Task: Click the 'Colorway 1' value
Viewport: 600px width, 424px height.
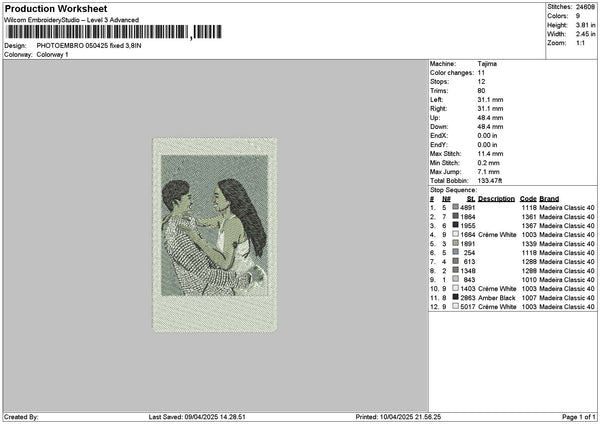Action: tap(52, 55)
